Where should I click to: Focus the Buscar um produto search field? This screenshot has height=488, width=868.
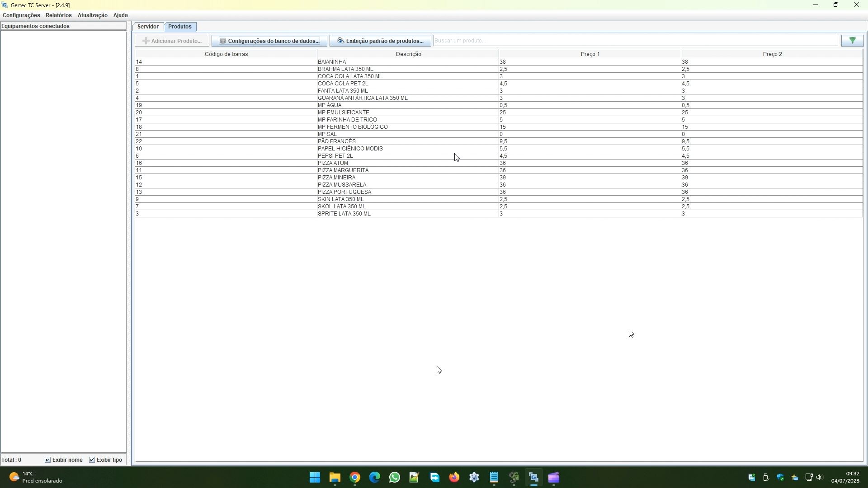(636, 41)
